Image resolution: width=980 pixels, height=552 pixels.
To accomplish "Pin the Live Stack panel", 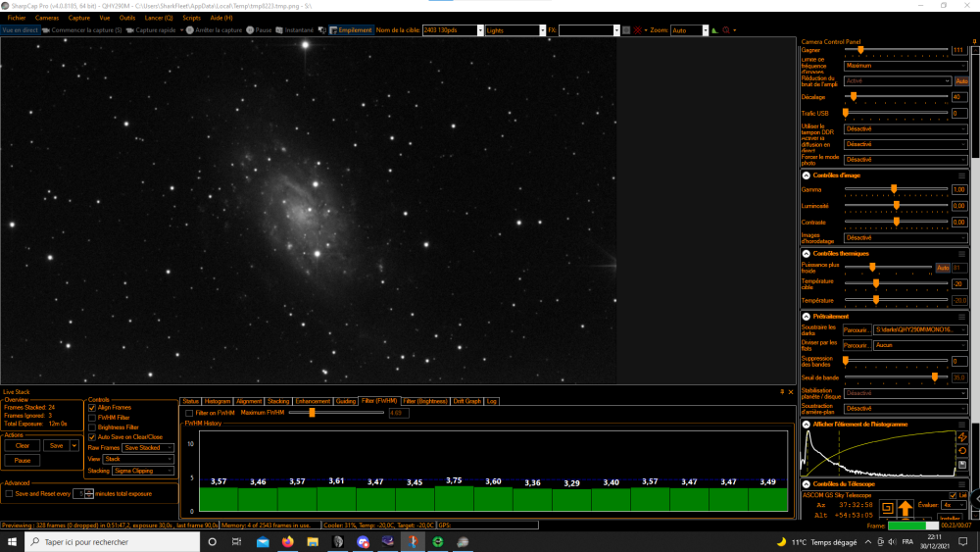I will [782, 392].
